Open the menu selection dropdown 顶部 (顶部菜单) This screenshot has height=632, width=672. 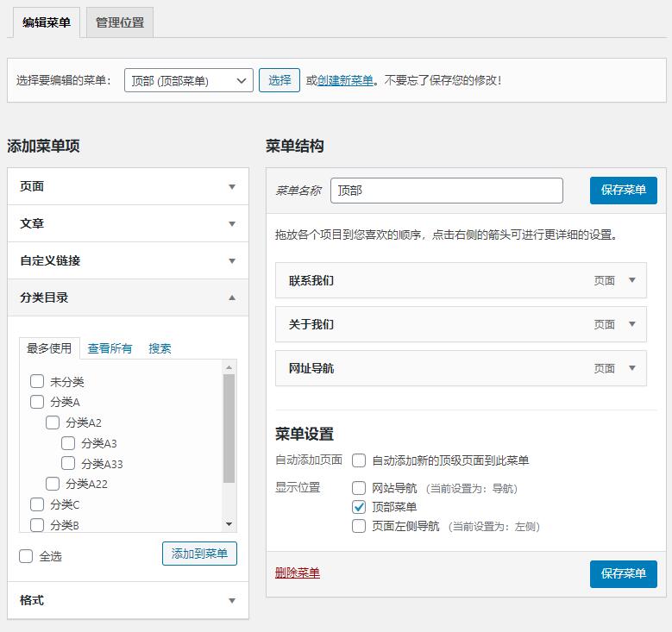(188, 80)
